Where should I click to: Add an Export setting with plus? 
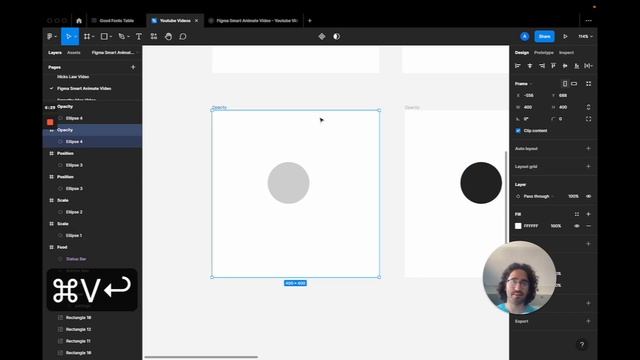(x=589, y=321)
